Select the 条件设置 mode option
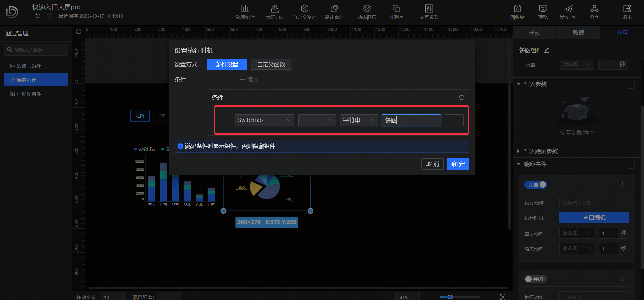This screenshot has width=644, height=300. pos(227,64)
